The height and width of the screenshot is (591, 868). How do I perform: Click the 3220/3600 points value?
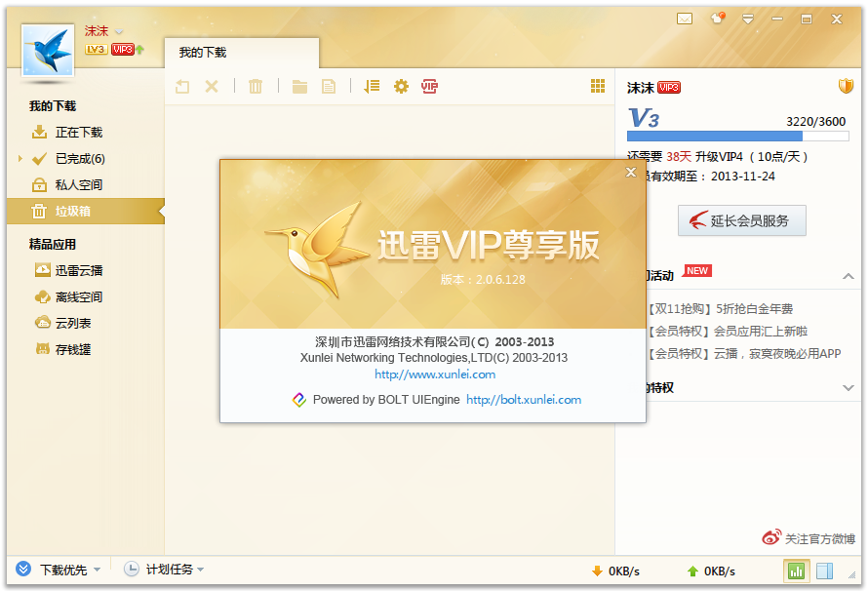816,121
